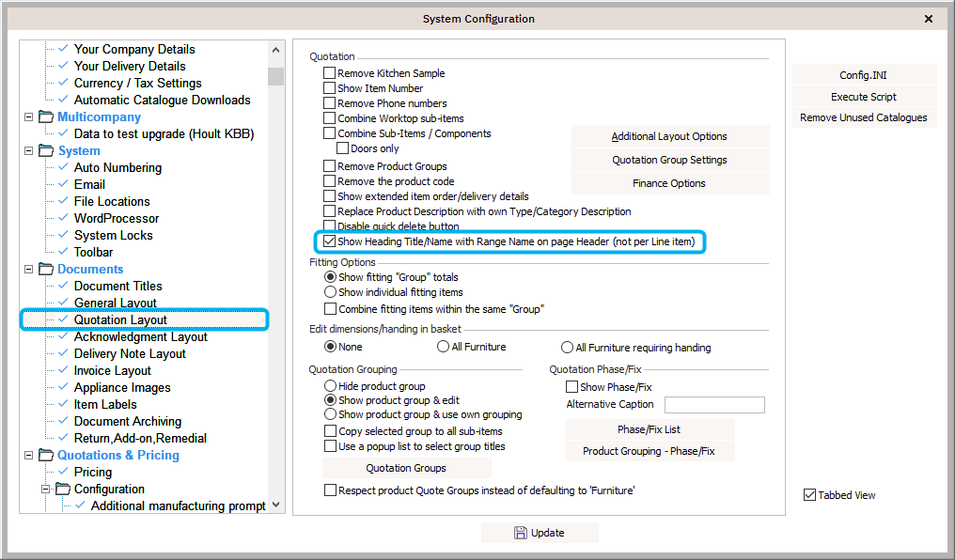Tick Remove Phone numbers checkbox
This screenshot has width=955, height=560.
(x=330, y=102)
